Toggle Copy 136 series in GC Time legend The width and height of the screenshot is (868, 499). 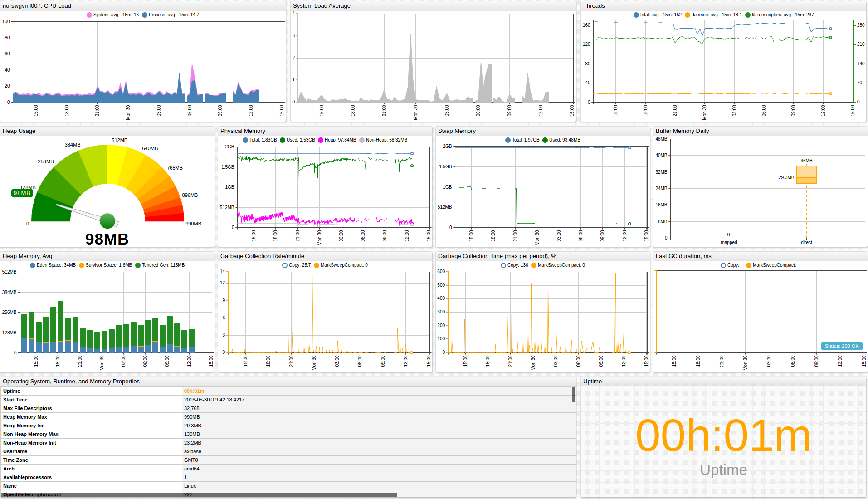coord(515,265)
